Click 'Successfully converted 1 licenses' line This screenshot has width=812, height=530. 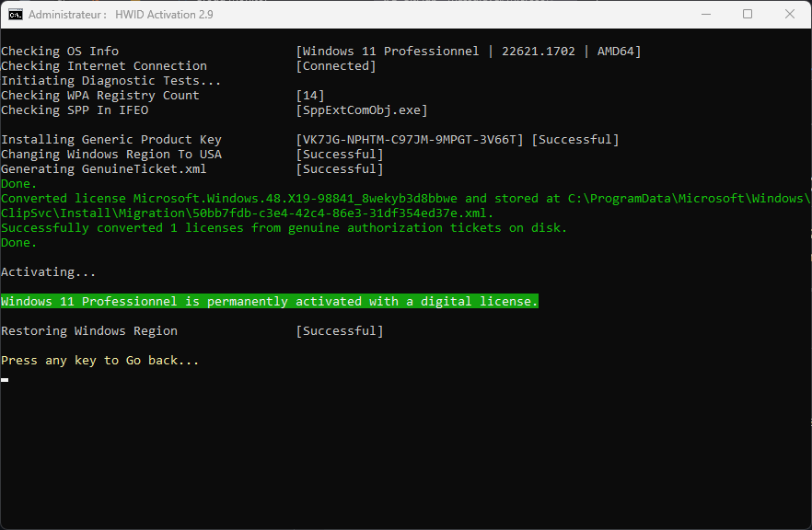[284, 228]
